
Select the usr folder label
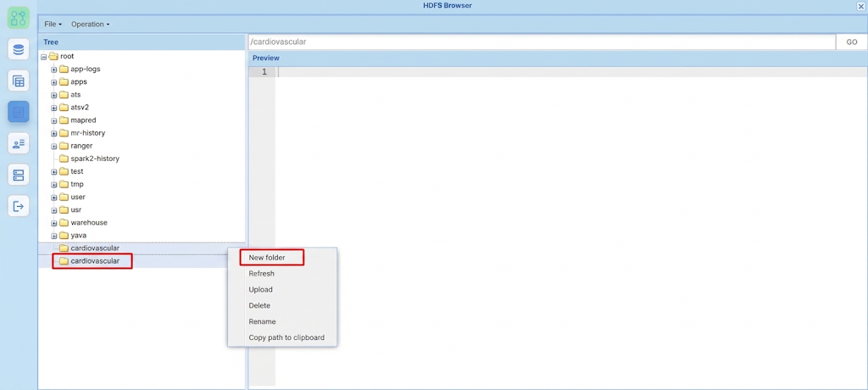click(76, 210)
